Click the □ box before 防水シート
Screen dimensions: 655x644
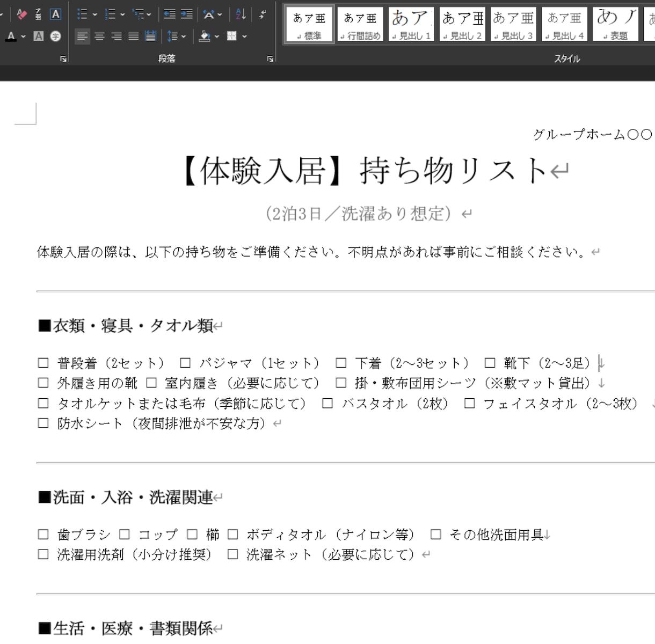(43, 423)
